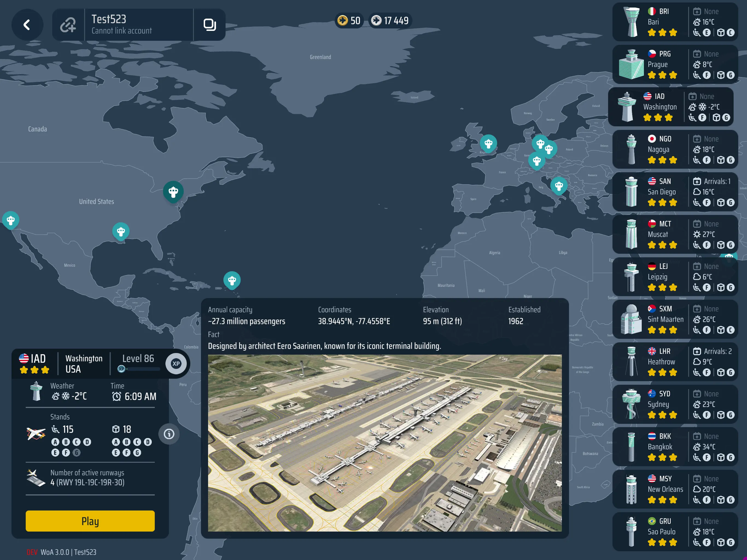The image size is (747, 560).
Task: Click the link account chain icon
Action: coord(68,25)
